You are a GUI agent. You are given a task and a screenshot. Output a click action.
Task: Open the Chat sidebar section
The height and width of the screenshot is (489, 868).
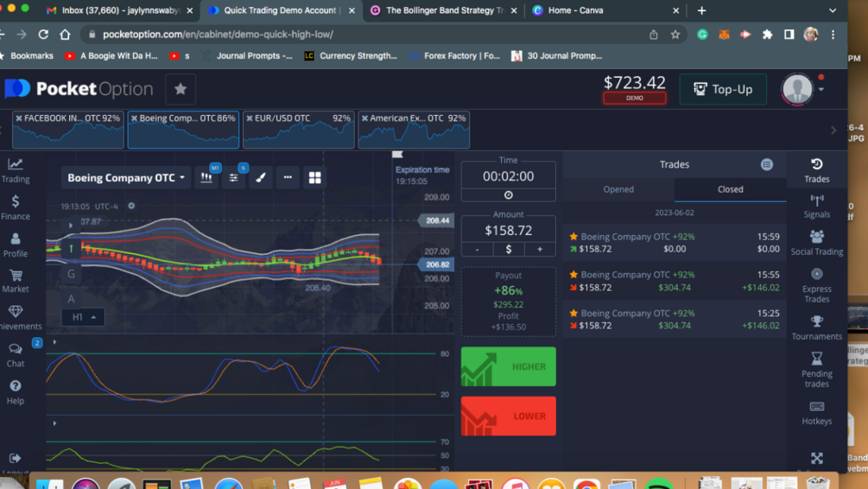click(15, 355)
